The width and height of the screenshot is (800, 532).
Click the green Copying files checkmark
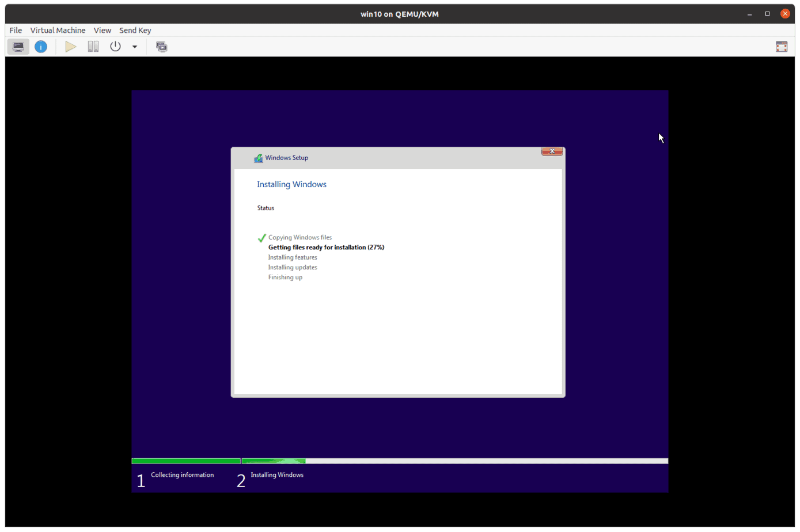(x=262, y=238)
